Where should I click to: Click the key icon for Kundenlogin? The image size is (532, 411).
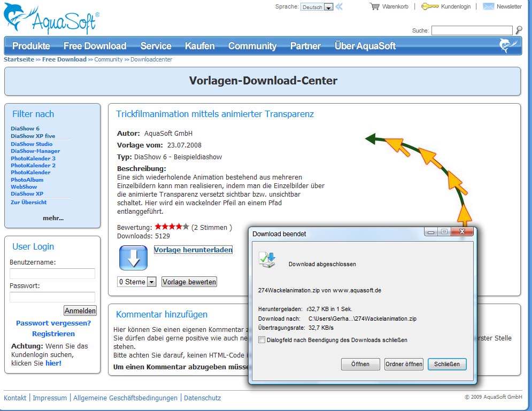pos(429,6)
